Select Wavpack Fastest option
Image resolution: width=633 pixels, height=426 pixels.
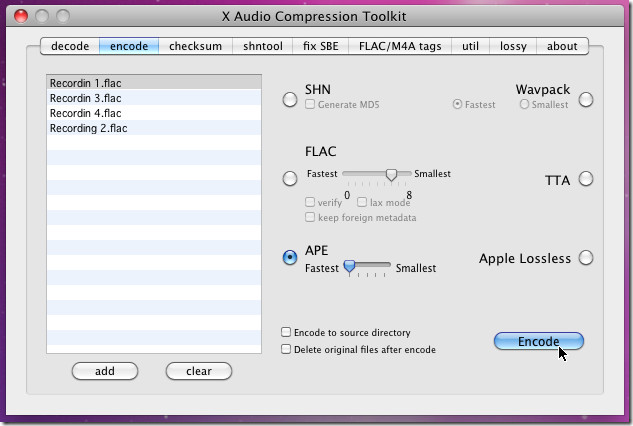click(x=457, y=104)
